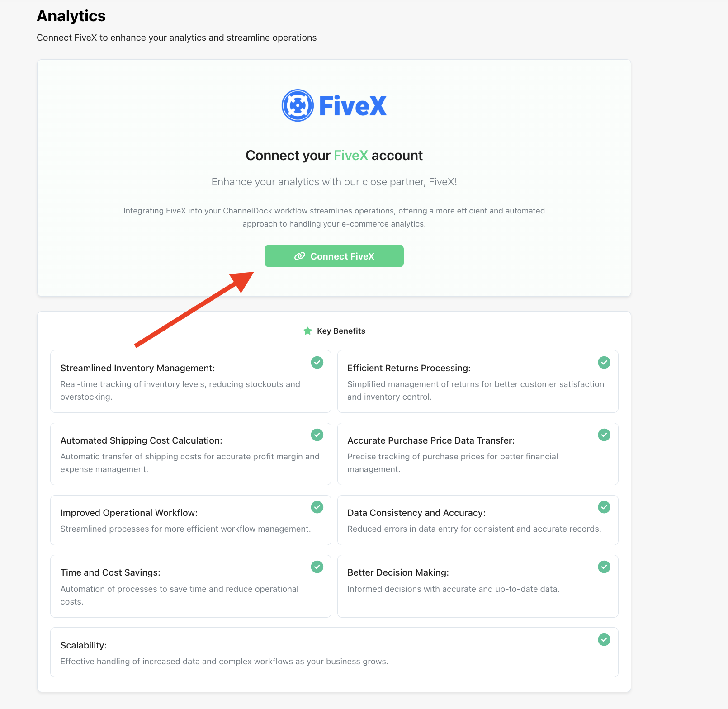Click the green FiveX text in heading
Screen dimensions: 728x709
click(351, 156)
